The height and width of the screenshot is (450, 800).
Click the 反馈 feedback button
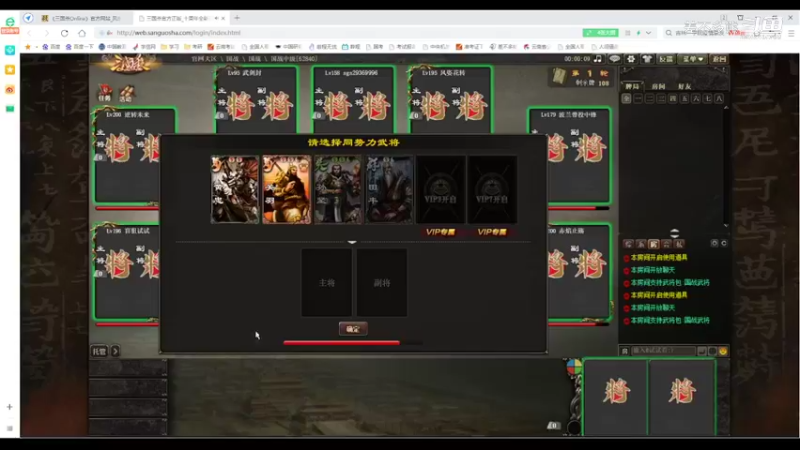point(666,59)
